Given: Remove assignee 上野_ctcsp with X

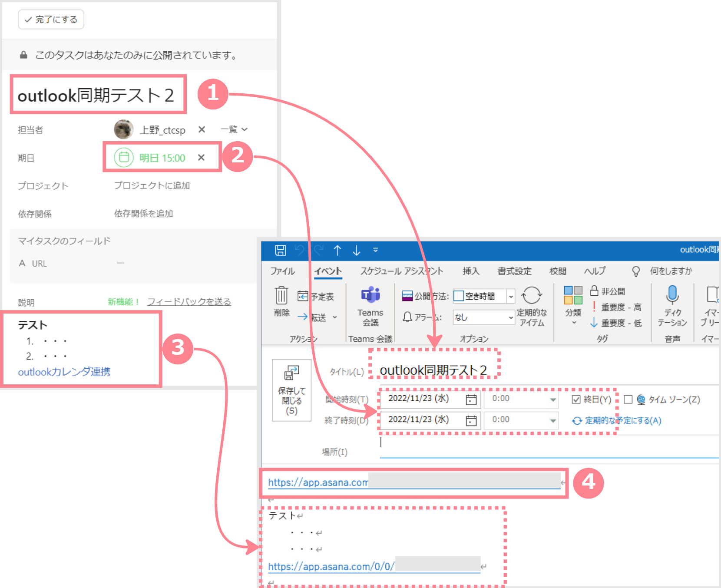Looking at the screenshot, I should pyautogui.click(x=202, y=129).
